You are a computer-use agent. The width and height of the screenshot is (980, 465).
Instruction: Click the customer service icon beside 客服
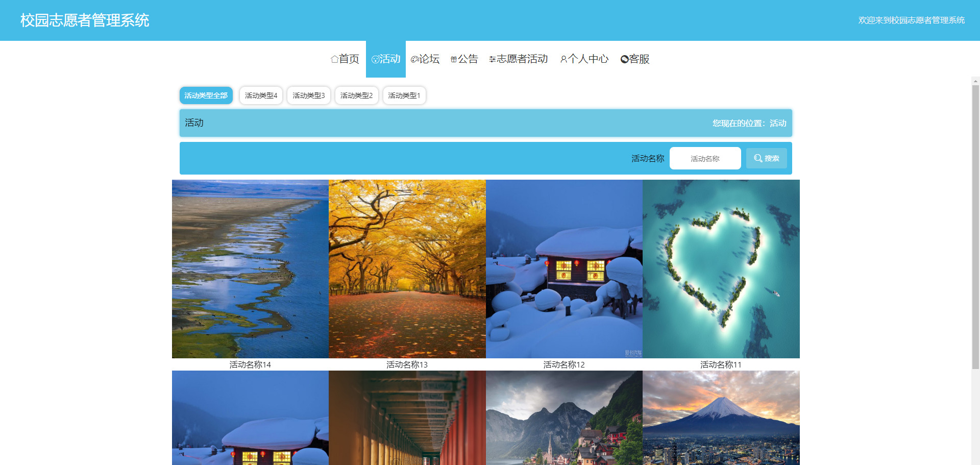(x=624, y=59)
